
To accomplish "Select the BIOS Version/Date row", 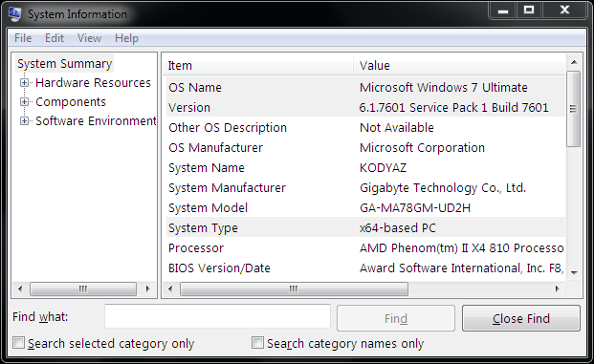I will click(x=365, y=268).
